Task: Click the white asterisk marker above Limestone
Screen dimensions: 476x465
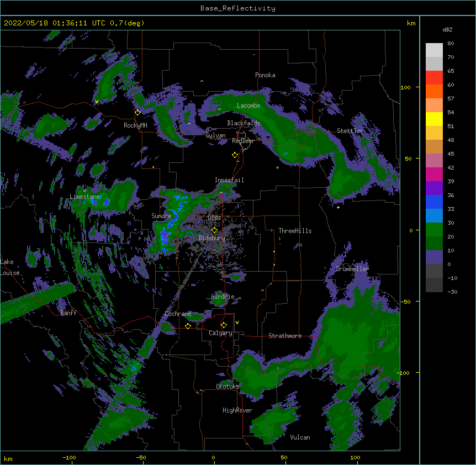Action: [x=84, y=191]
